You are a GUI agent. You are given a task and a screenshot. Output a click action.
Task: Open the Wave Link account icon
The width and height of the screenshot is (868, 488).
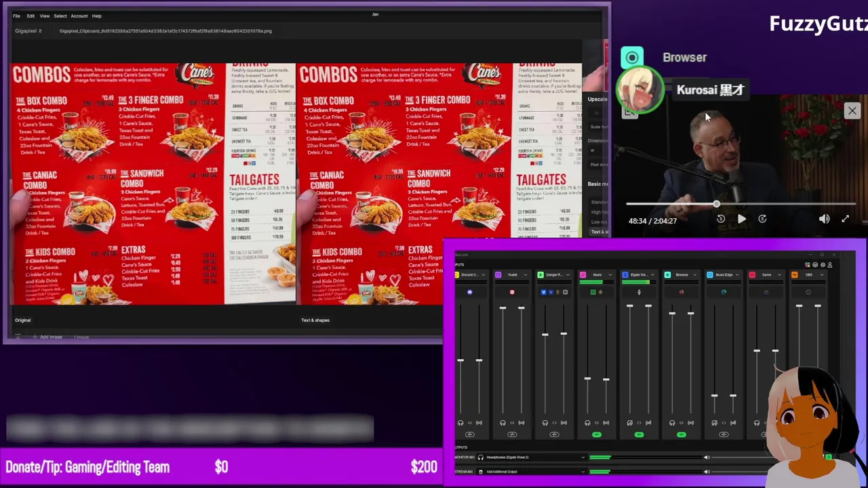tap(829, 265)
